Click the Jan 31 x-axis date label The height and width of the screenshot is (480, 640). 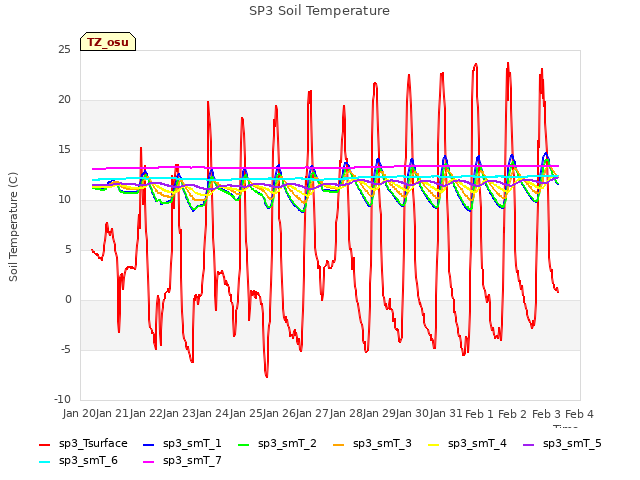446,414
